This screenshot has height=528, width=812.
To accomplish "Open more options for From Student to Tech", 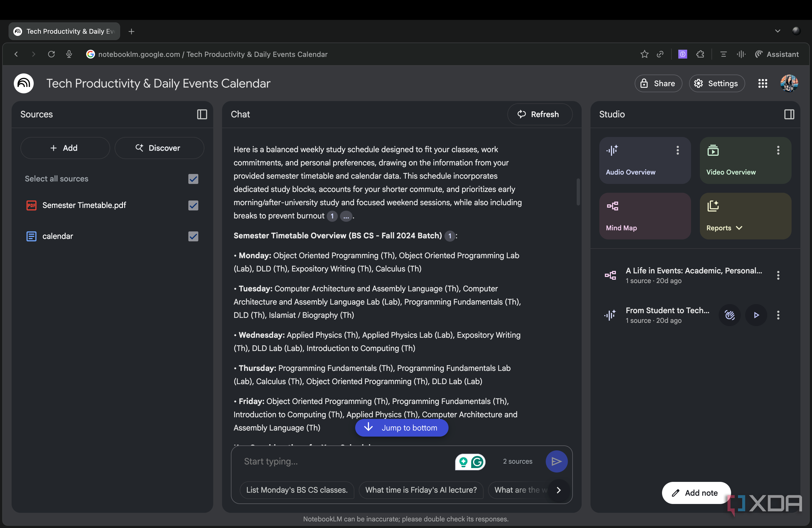I will click(778, 315).
